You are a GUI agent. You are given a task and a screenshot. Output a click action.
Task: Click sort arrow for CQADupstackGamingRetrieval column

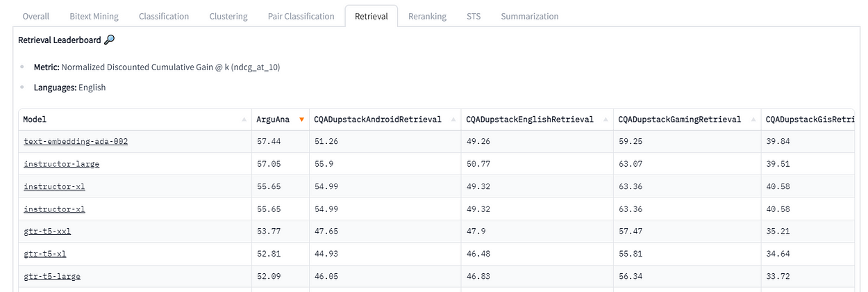coord(753,120)
